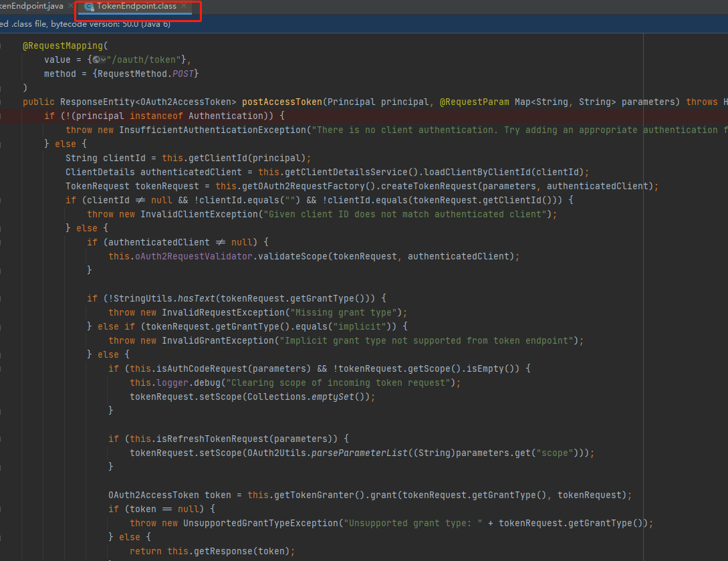Click InsufficientAuthenticationException class name

point(213,130)
